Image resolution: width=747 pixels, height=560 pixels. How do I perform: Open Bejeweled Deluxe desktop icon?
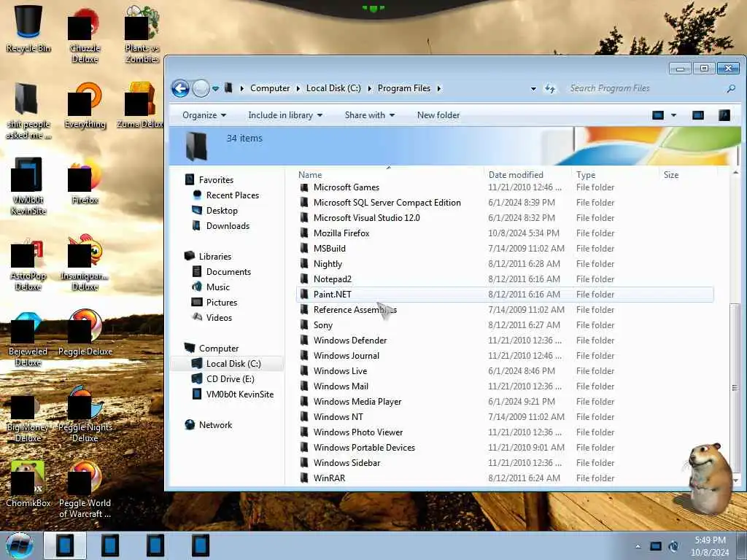[28, 339]
